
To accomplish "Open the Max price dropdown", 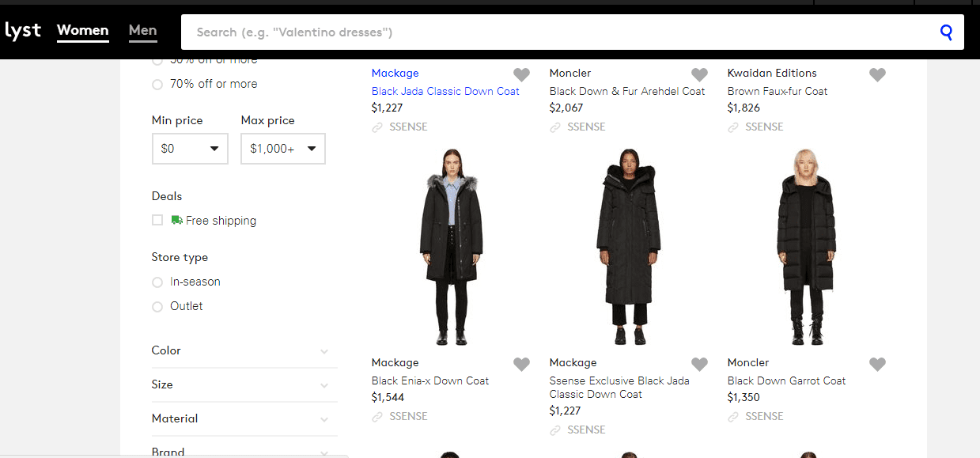I will point(283,149).
